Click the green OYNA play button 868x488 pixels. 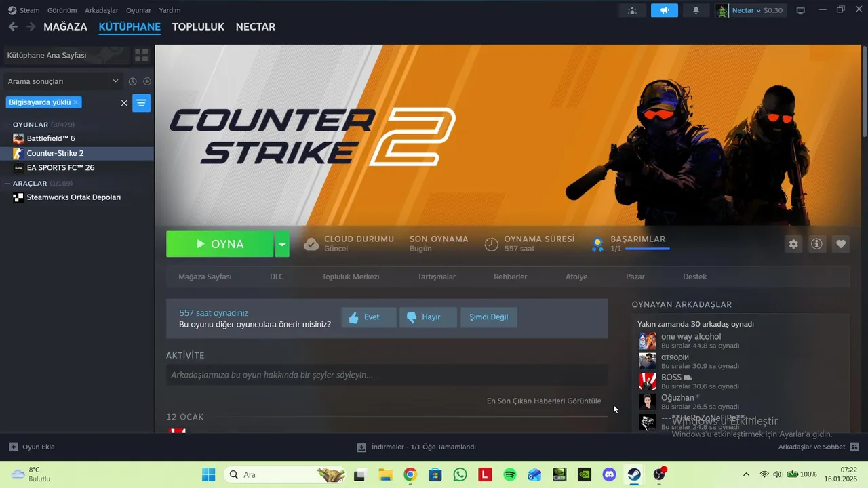pyautogui.click(x=220, y=244)
